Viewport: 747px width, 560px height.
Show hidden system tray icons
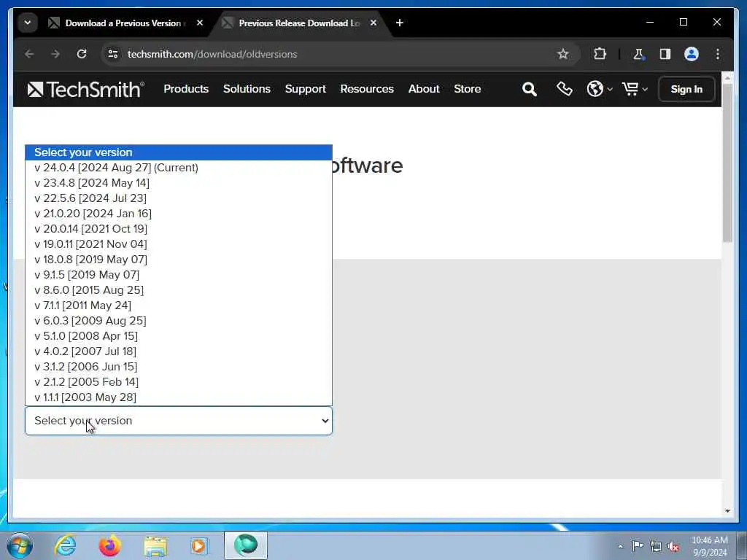pyautogui.click(x=620, y=546)
